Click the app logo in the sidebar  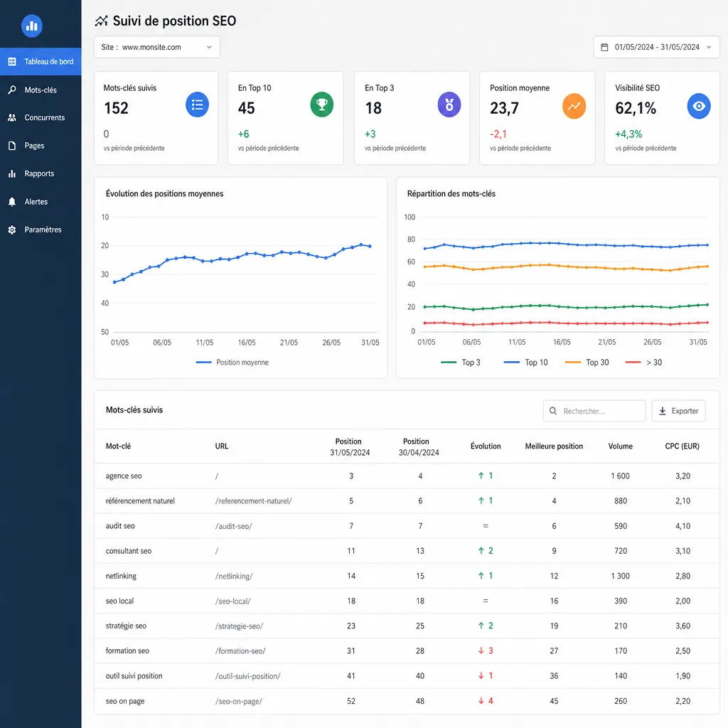pos(31,26)
